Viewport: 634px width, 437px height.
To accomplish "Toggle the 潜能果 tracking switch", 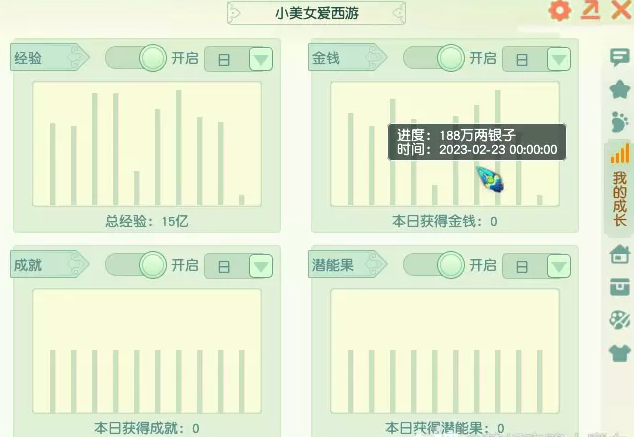I will click(434, 265).
